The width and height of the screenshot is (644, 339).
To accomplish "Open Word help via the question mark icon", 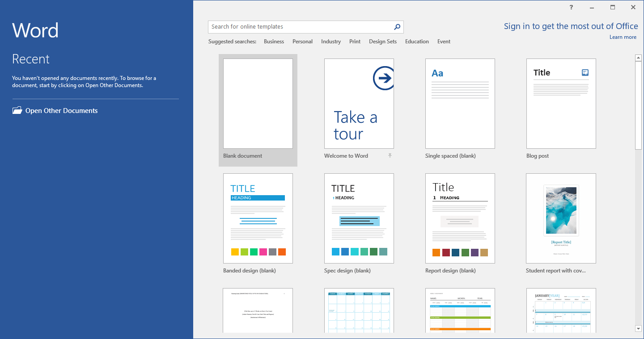I will [x=571, y=7].
